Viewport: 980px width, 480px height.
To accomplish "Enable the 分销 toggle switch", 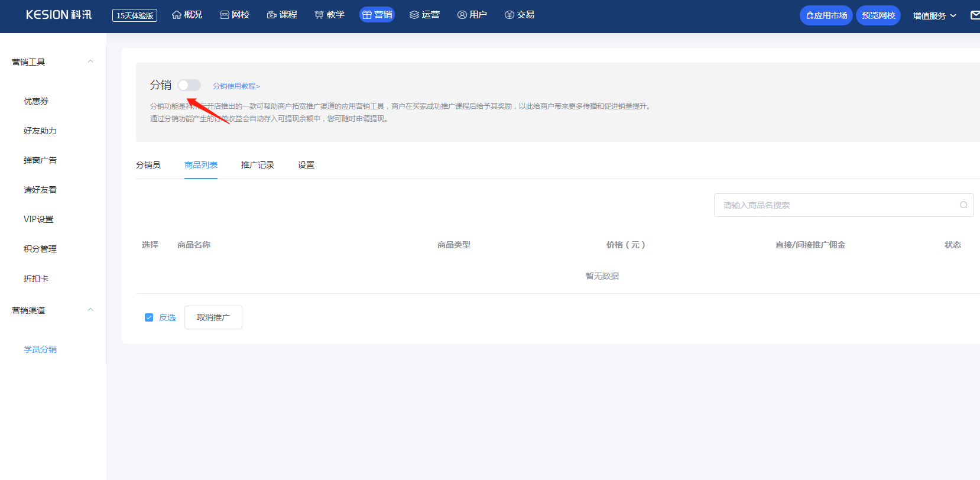I will [x=189, y=85].
